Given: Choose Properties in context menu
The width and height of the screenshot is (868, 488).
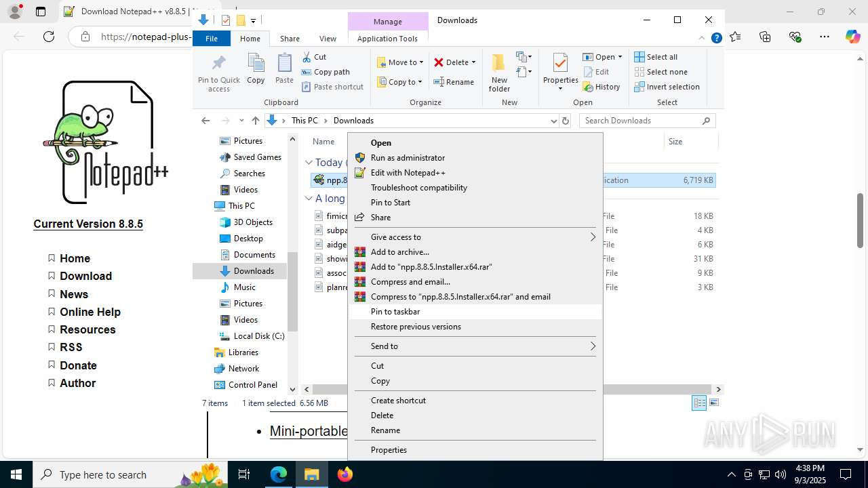Looking at the screenshot, I should pyautogui.click(x=475, y=450).
